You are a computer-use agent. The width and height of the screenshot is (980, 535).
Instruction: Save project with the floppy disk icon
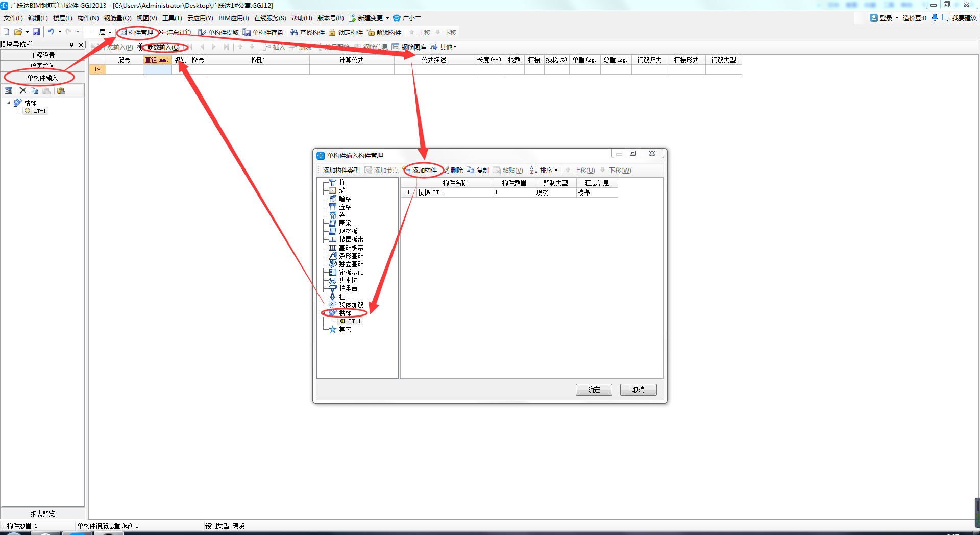(36, 32)
